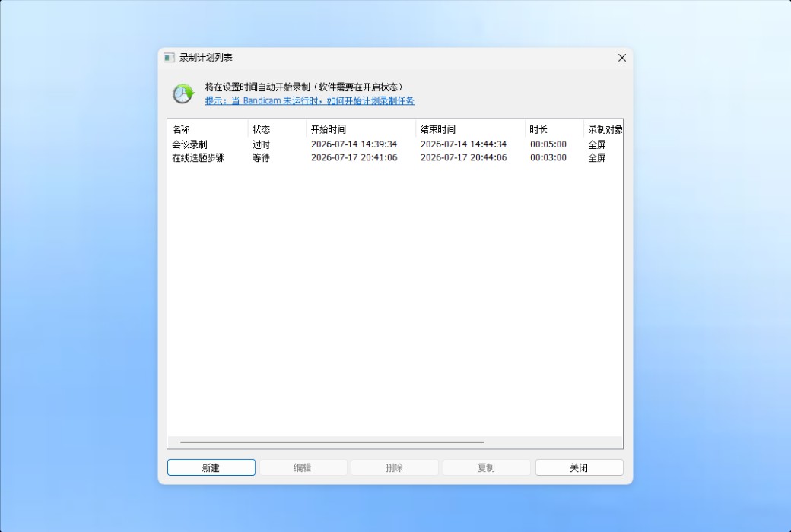Open the Bandicam 计划录制任务 tip link
The height and width of the screenshot is (532, 791).
(x=310, y=101)
